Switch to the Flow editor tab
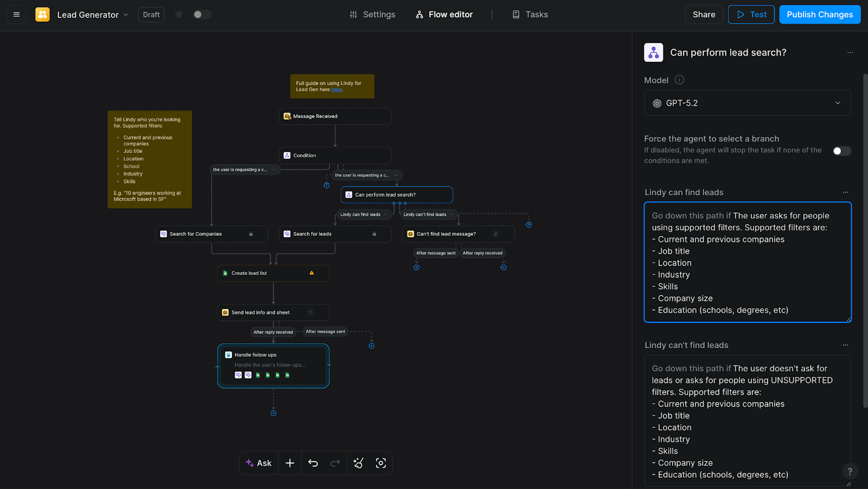The height and width of the screenshot is (489, 868). 444,15
